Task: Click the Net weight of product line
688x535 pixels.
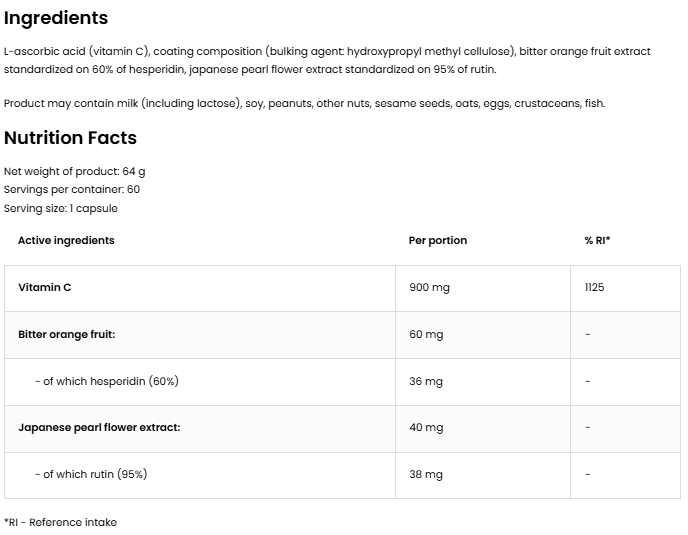Action: tap(75, 171)
